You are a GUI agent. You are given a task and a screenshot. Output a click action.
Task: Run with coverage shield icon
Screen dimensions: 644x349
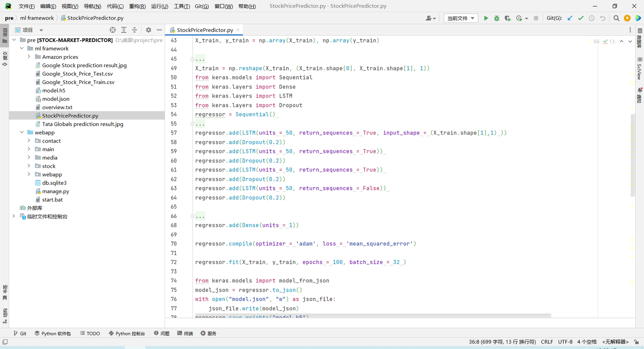tap(508, 18)
